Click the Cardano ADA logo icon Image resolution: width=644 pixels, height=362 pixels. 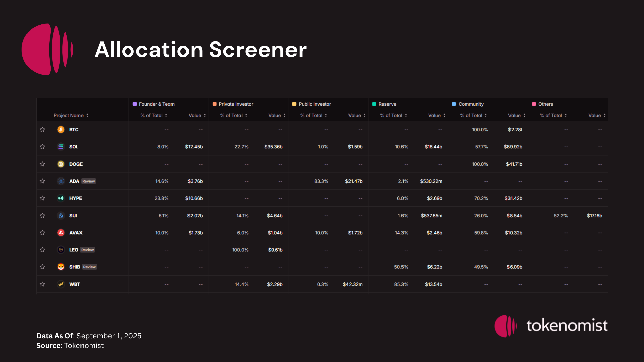click(x=61, y=181)
